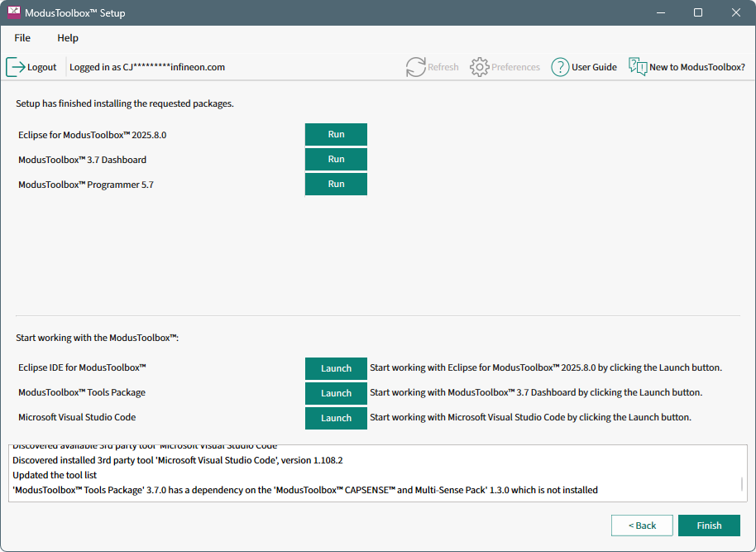The height and width of the screenshot is (552, 756).
Task: Click the 'Eclipse IDE for ModusToolbox' label
Action: (x=83, y=367)
